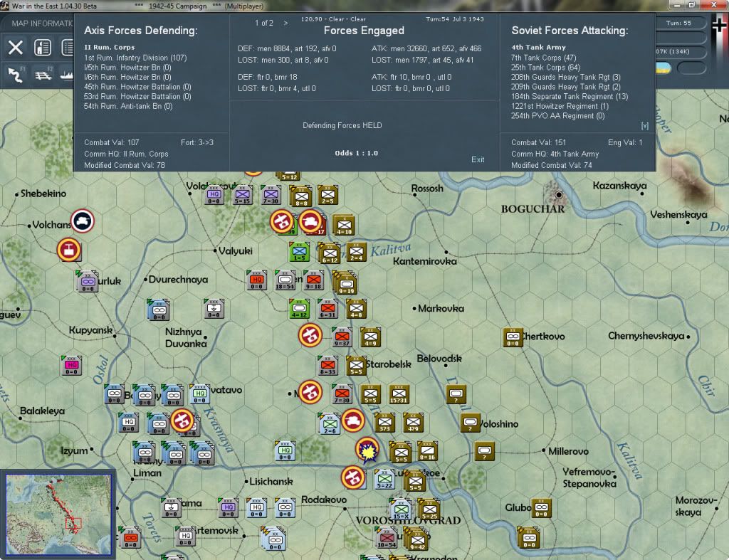The height and width of the screenshot is (560, 729).
Task: Select the red tank battle marker beside unit 2=6
Action: click(x=353, y=421)
